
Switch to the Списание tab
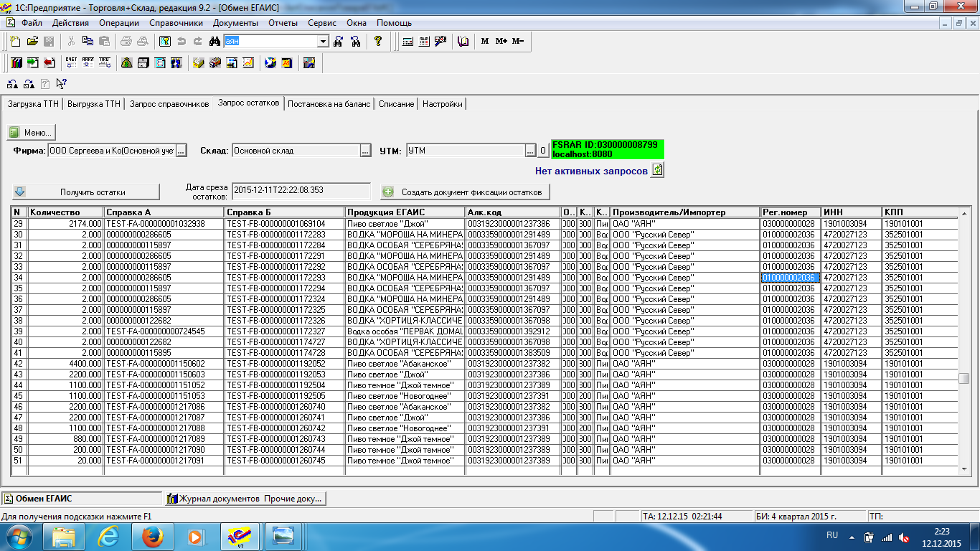[x=397, y=104]
